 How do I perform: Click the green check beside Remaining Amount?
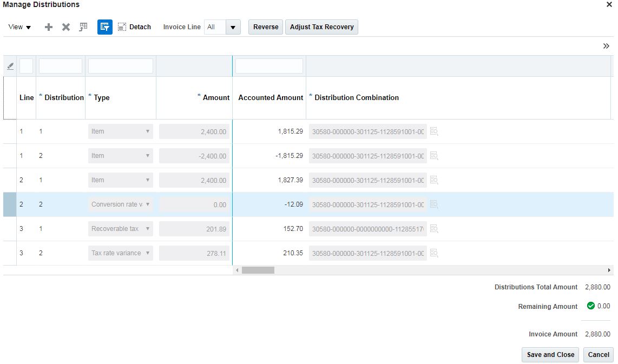tap(590, 306)
